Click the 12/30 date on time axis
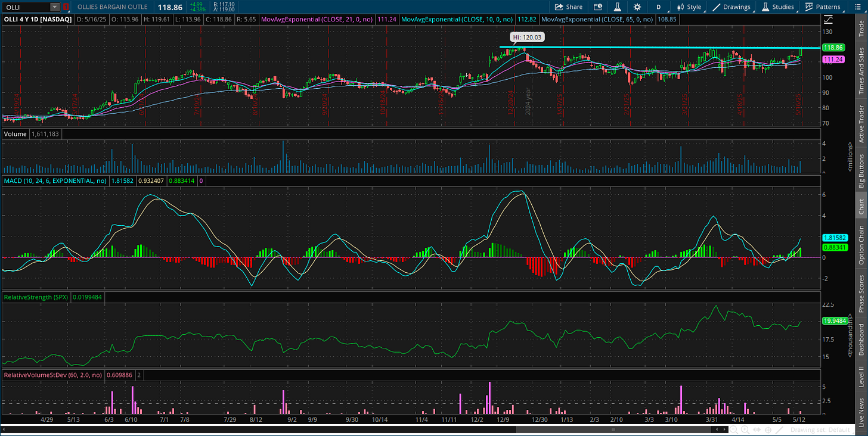 click(x=540, y=419)
